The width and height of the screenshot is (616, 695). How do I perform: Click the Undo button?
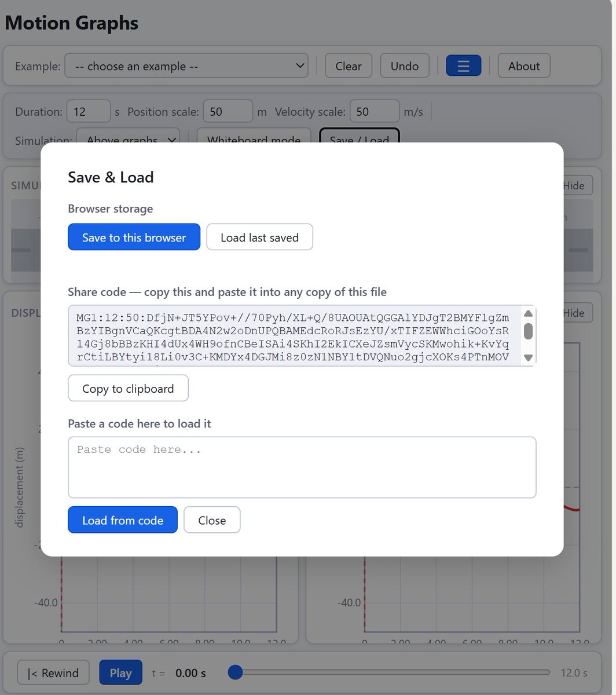405,66
